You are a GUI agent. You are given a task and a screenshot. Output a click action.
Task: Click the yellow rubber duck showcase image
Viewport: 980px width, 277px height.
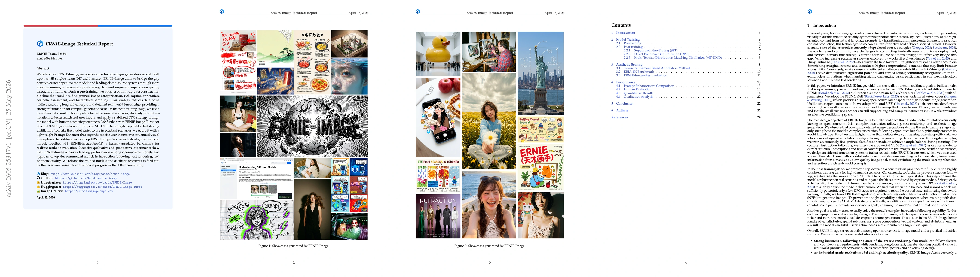tap(438, 54)
